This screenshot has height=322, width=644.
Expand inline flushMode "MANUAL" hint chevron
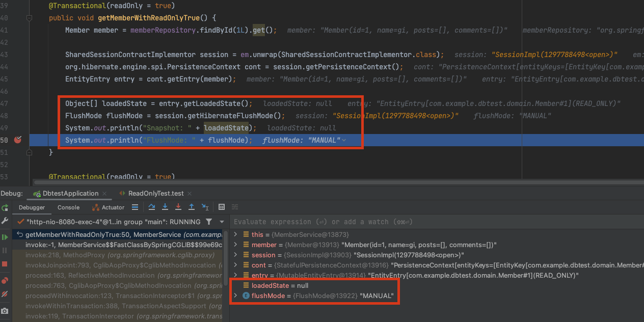(x=344, y=140)
